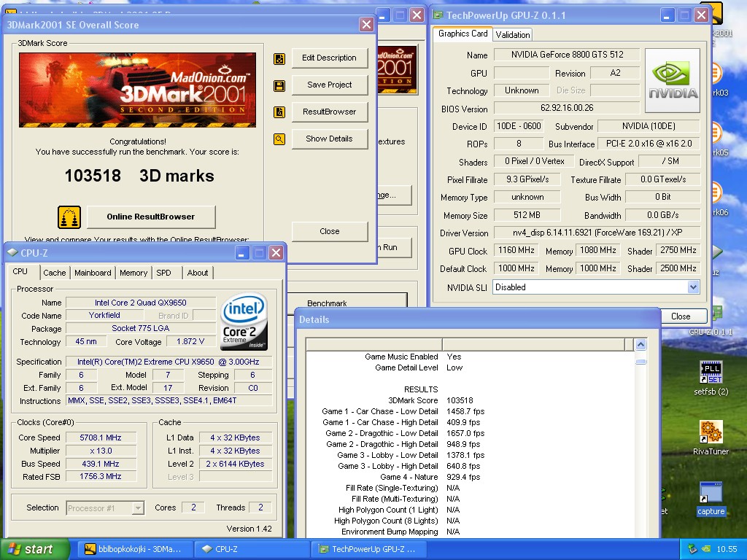Click the 3DMark2001 Second Edition banner image

(137, 90)
